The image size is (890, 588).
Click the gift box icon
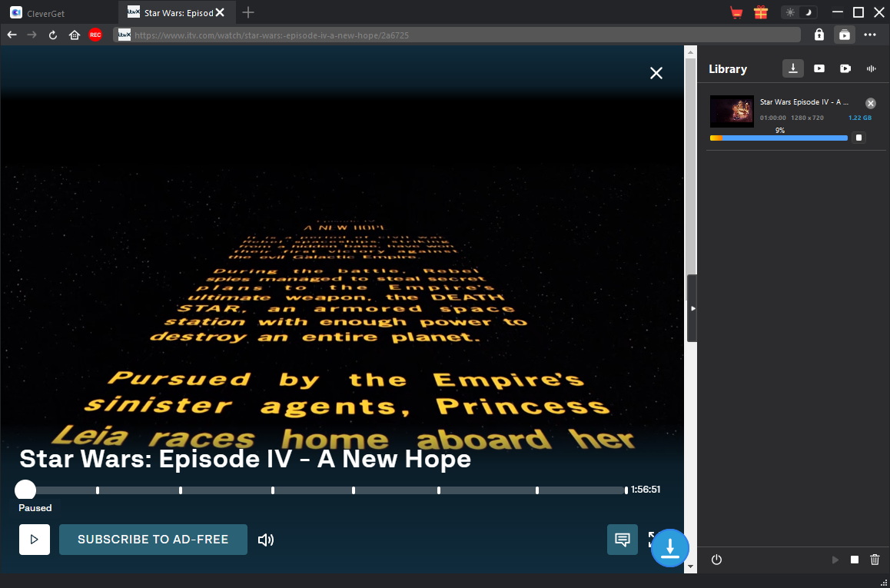pyautogui.click(x=761, y=12)
